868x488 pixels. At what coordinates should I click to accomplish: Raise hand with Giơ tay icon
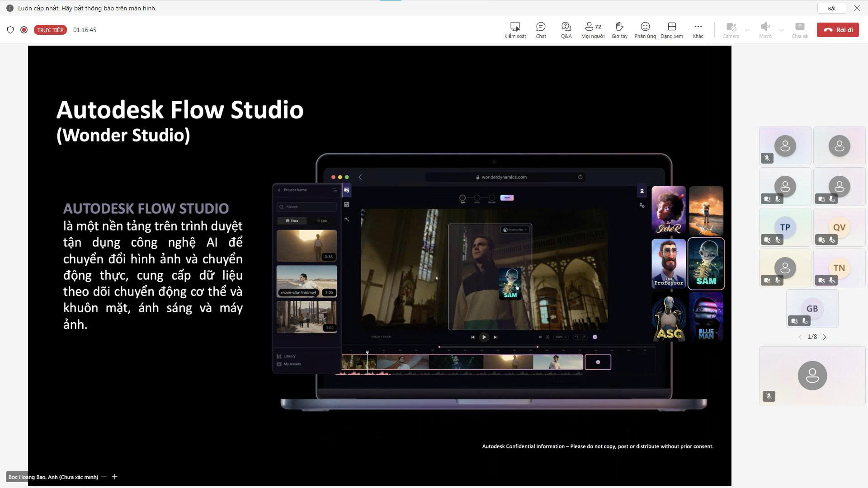[619, 30]
